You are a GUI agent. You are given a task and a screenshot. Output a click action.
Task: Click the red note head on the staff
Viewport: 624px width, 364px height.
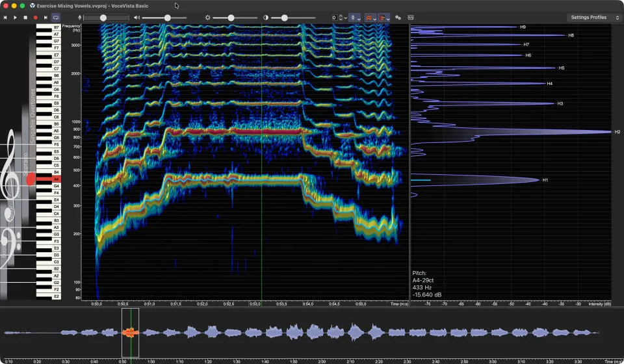[x=31, y=179]
